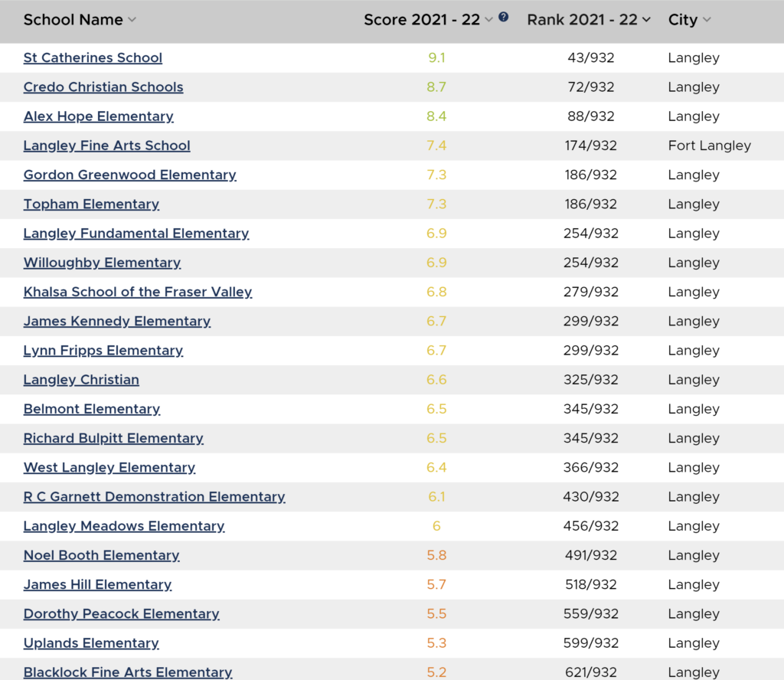
Task: Click the Rank 2021 - 22 header text
Action: (x=583, y=19)
